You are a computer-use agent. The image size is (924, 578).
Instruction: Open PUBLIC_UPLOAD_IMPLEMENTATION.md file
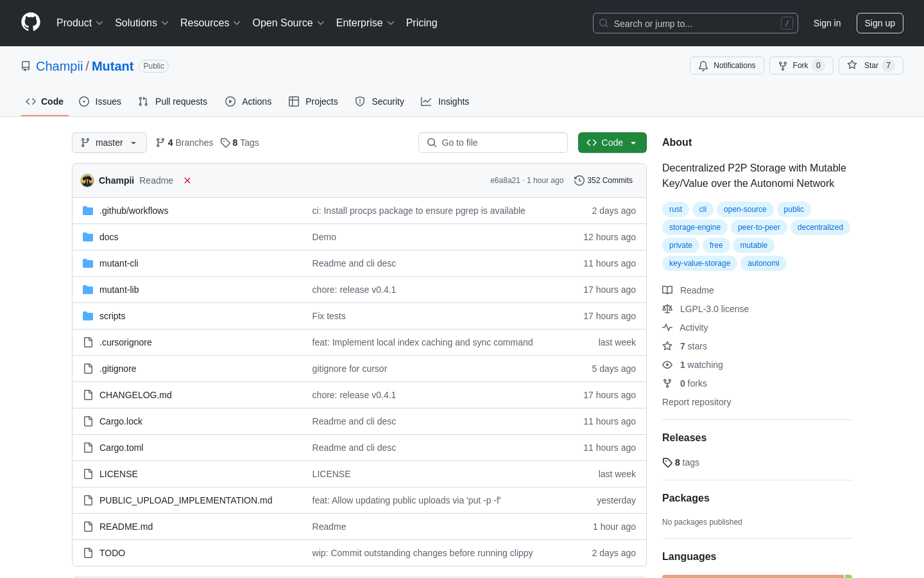click(185, 500)
